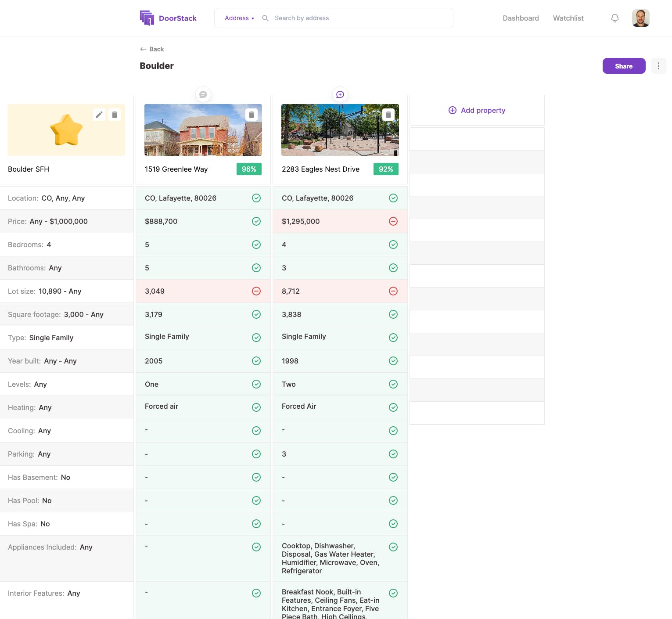
Task: Click the Has Pool: No row
Action: coord(67,500)
